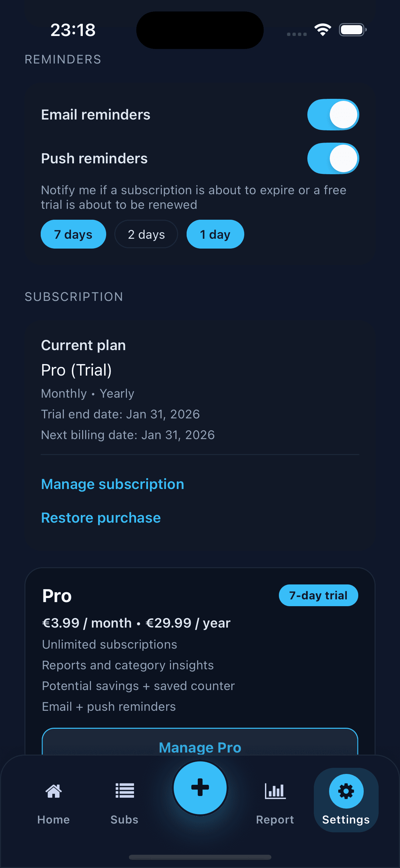Switch to the Subs tab label
The height and width of the screenshot is (868, 400).
[x=125, y=820]
